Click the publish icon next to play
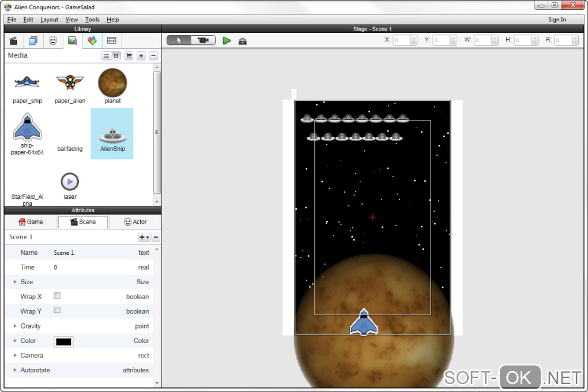This screenshot has height=392, width=588. point(243,41)
